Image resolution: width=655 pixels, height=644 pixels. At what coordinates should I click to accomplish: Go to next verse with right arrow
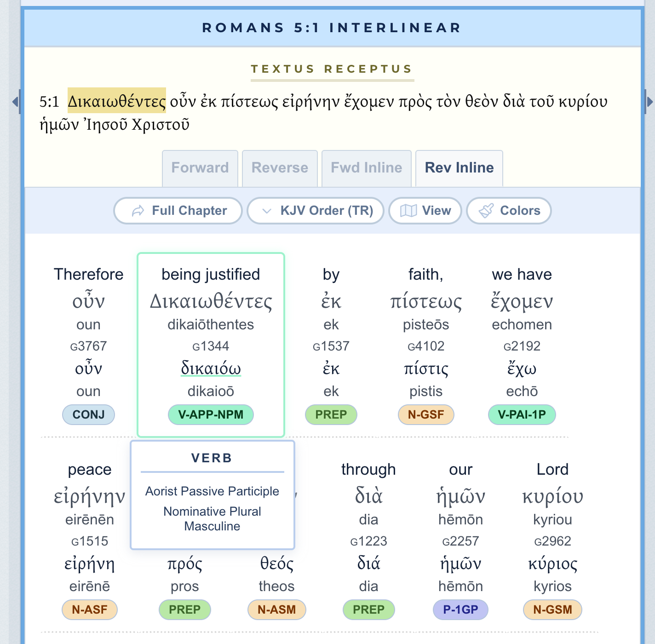(x=649, y=102)
